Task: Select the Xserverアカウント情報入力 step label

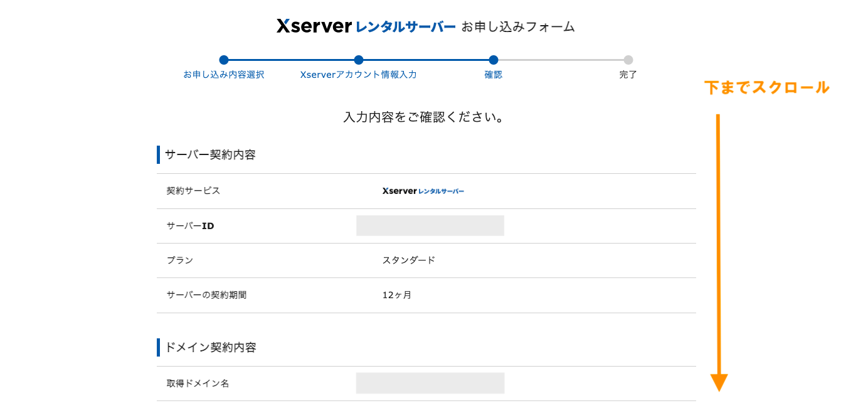Action: tap(358, 75)
